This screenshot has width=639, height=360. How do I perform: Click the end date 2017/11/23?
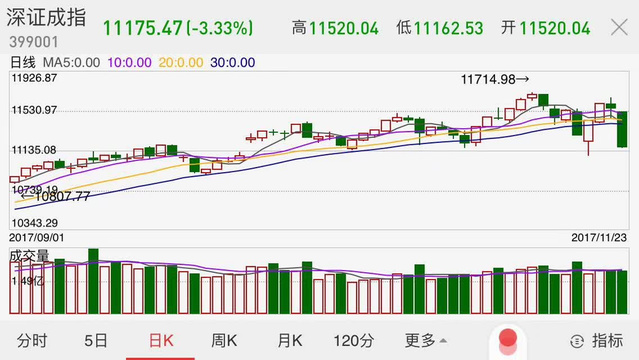tap(599, 238)
